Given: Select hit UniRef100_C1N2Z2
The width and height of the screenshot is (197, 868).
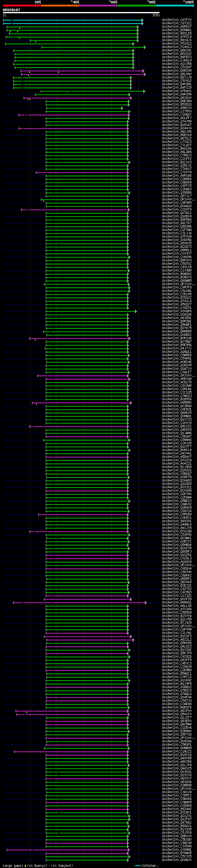Looking at the screenshot, I should (177, 751).
